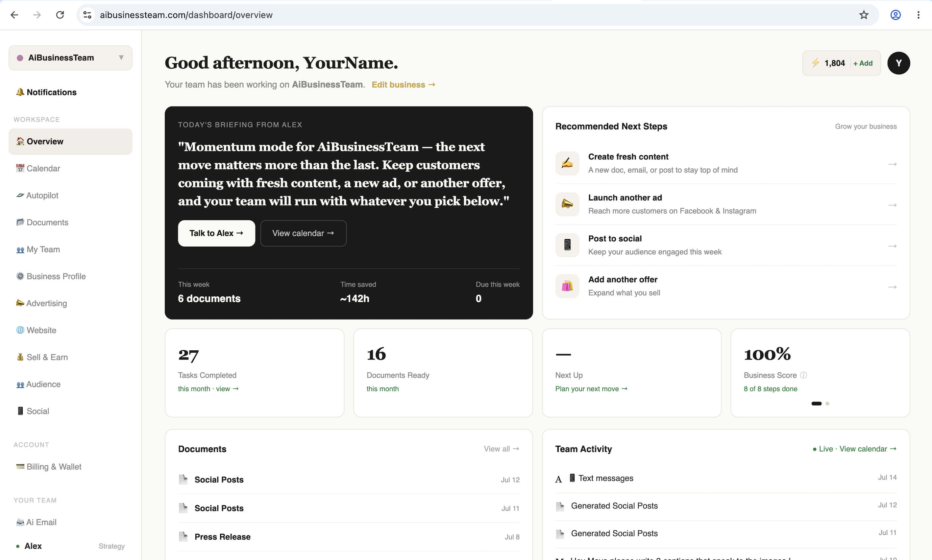Click the Business Score info icon
This screenshot has height=560, width=932.
click(804, 375)
